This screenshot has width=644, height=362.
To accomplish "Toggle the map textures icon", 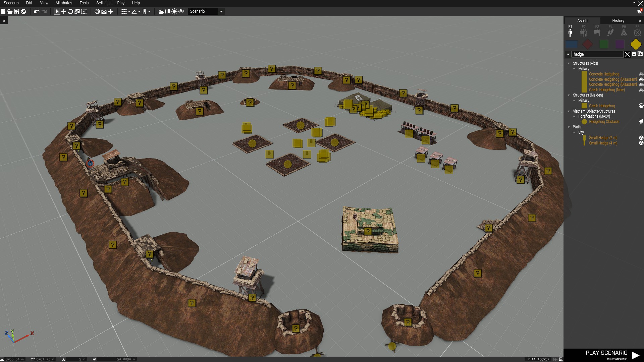I will 168,11.
